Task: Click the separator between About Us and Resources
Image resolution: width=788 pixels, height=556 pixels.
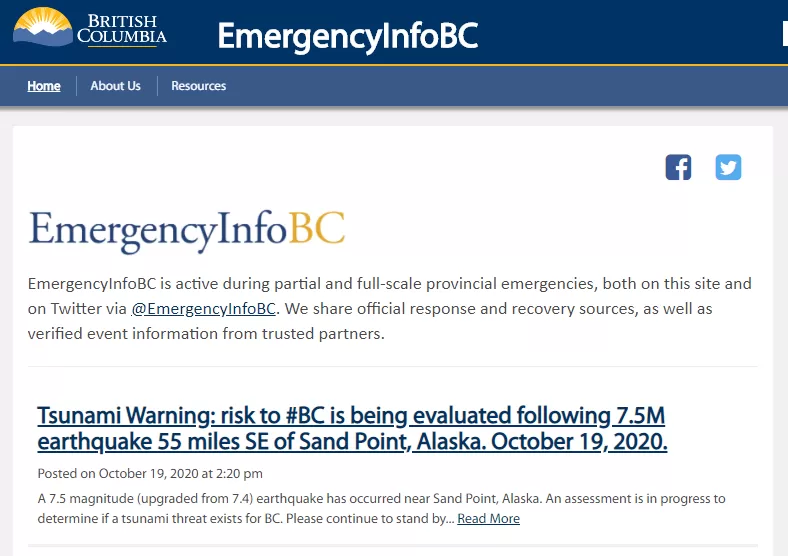Action: point(157,86)
